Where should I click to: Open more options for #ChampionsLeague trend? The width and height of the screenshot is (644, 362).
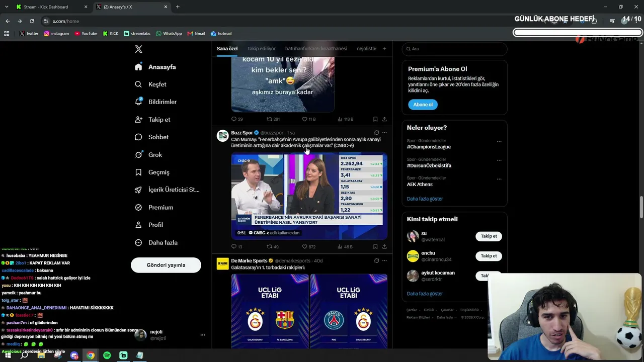[499, 141]
